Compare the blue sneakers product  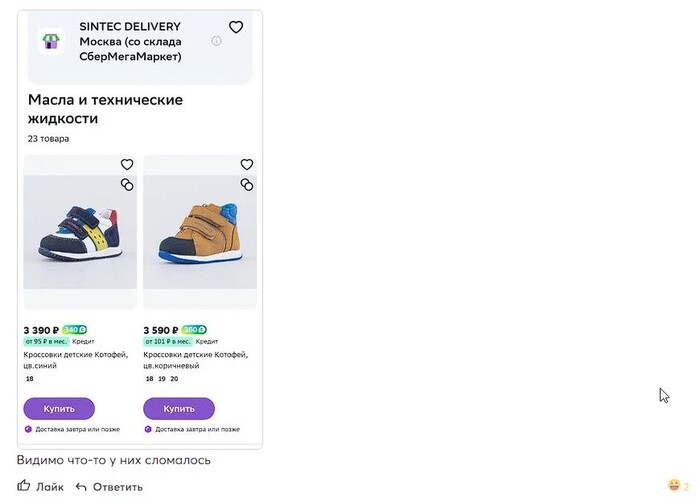point(127,185)
